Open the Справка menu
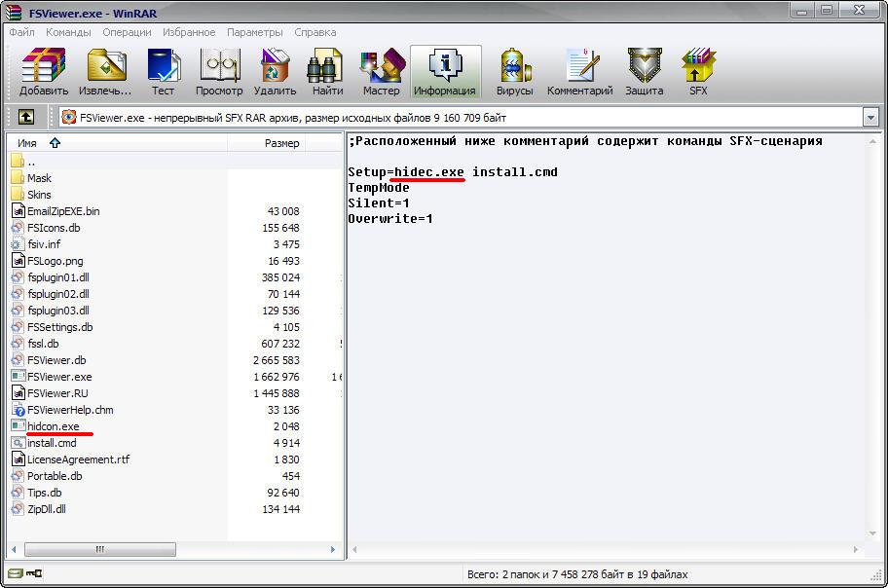This screenshot has height=588, width=888. pyautogui.click(x=315, y=32)
